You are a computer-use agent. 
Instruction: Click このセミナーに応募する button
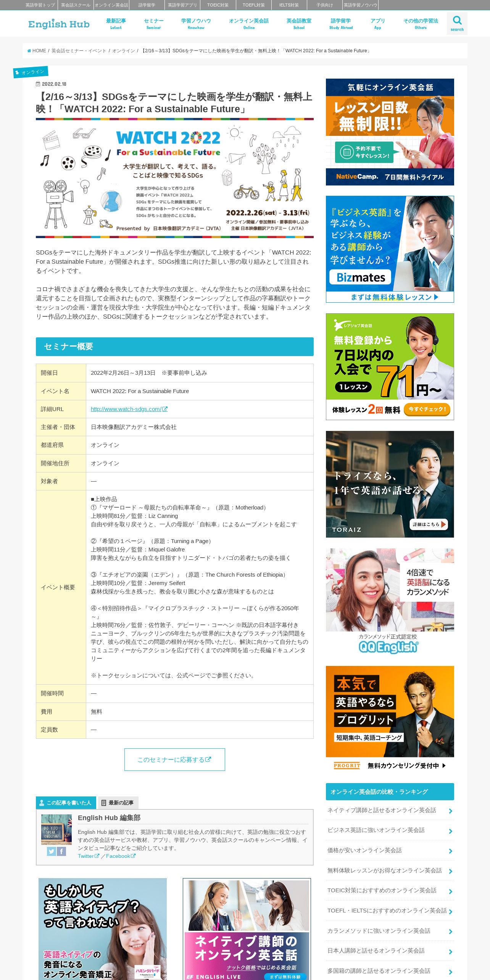point(174,759)
